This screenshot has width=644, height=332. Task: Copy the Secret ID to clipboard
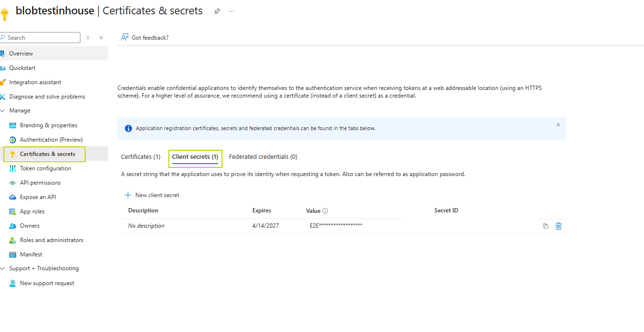click(545, 226)
